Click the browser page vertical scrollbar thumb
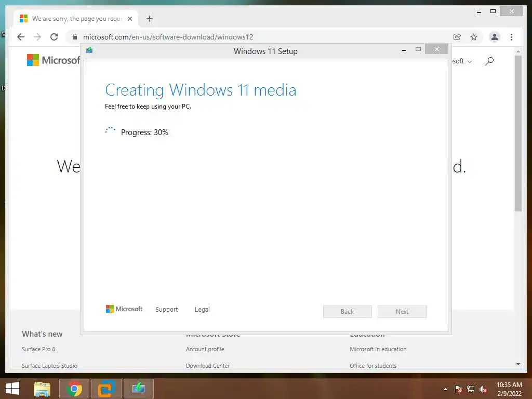The image size is (532, 399). [518, 134]
